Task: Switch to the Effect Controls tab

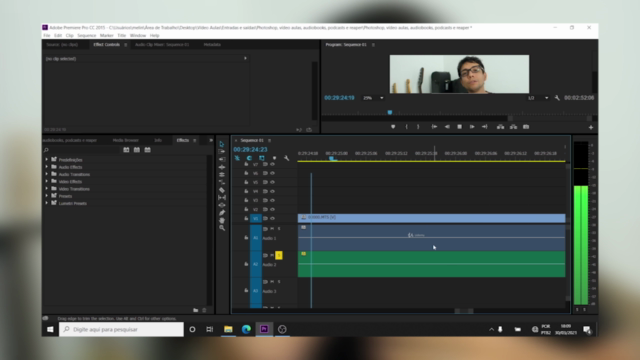Action: (107, 44)
